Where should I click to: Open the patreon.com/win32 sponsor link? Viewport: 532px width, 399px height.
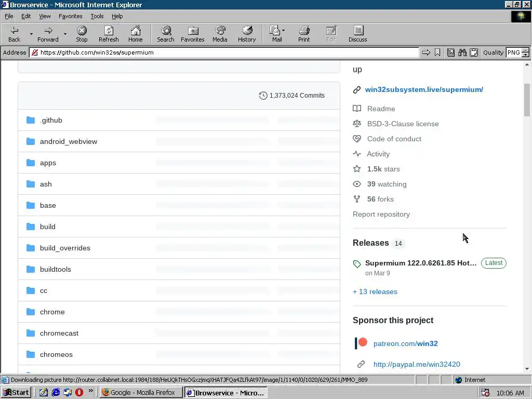tap(405, 343)
